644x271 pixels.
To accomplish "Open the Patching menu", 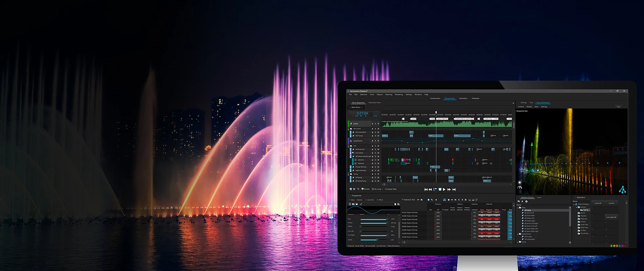I will tap(388, 95).
